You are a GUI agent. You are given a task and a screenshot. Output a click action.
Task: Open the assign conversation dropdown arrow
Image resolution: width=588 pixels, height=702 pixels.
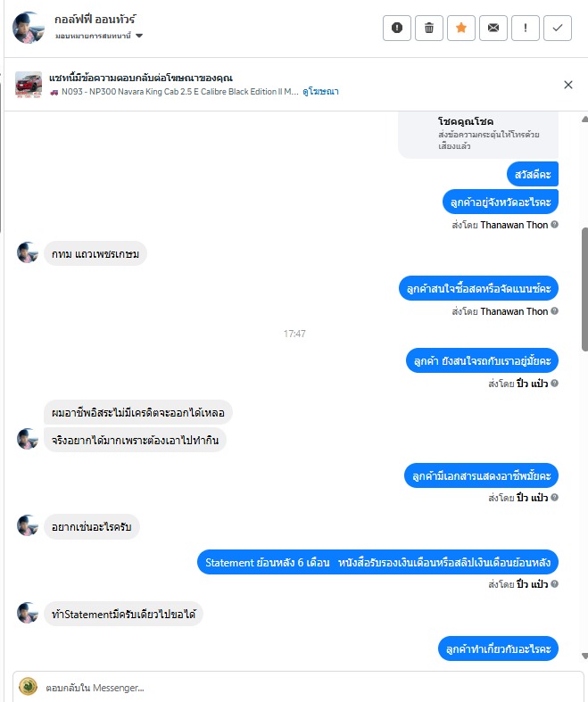tap(139, 36)
